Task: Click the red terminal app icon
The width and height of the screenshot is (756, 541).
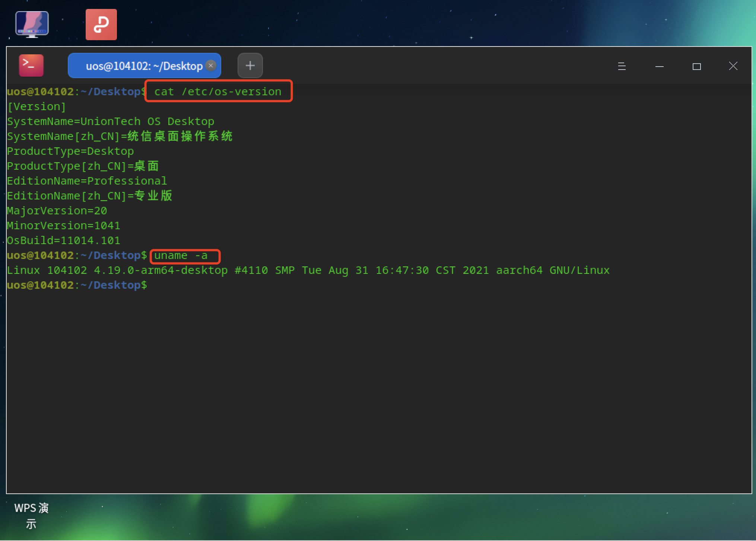Action: 31,65
